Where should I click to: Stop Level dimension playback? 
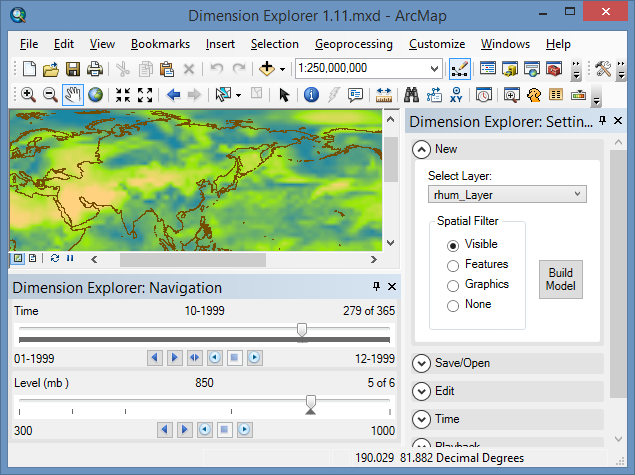coord(224,430)
